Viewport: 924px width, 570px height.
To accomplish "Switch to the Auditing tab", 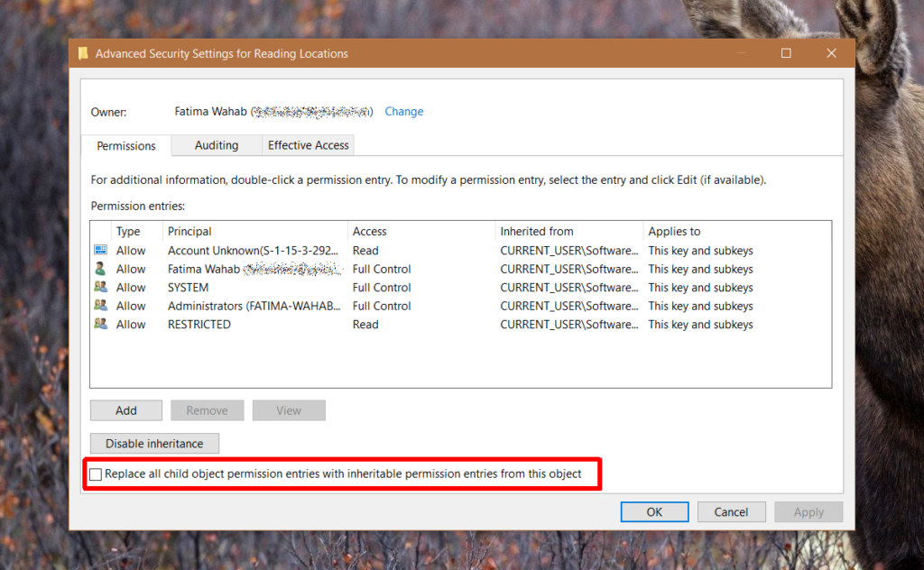I will point(216,145).
